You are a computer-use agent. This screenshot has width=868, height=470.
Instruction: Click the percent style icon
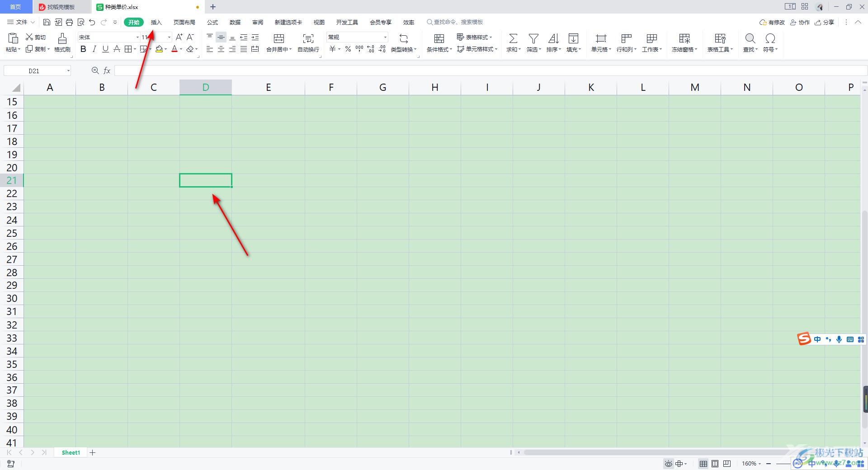point(348,49)
